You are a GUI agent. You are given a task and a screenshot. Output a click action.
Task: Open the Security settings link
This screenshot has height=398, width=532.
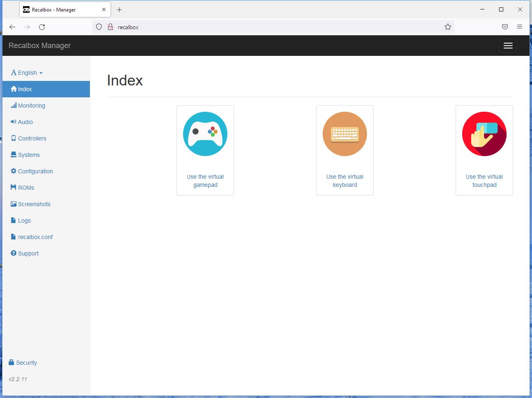point(26,363)
